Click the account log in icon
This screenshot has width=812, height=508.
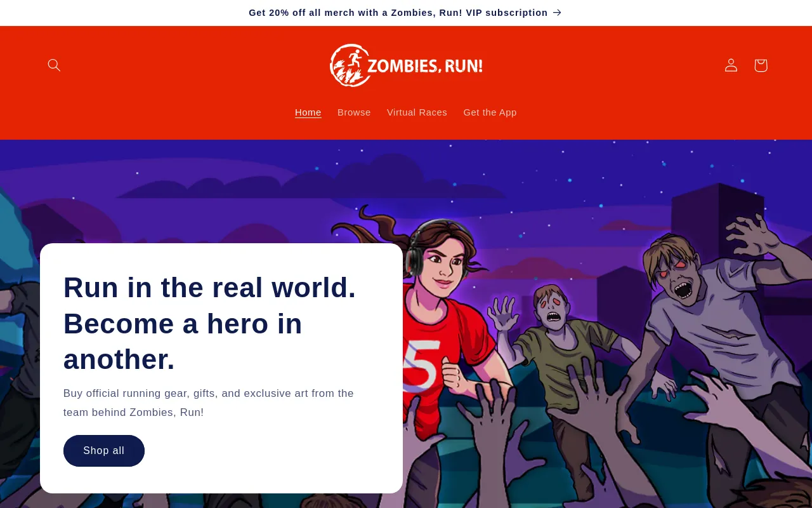click(731, 65)
